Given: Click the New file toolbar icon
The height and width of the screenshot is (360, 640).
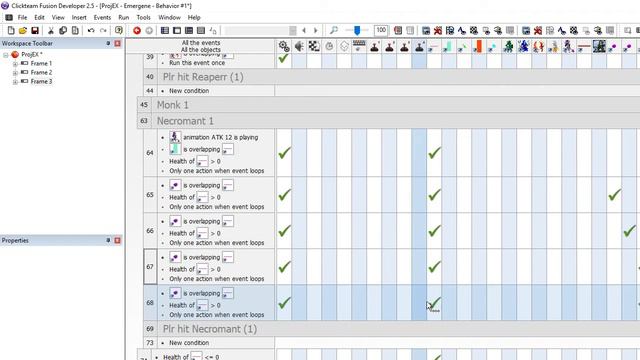Looking at the screenshot, I should [x=11, y=31].
